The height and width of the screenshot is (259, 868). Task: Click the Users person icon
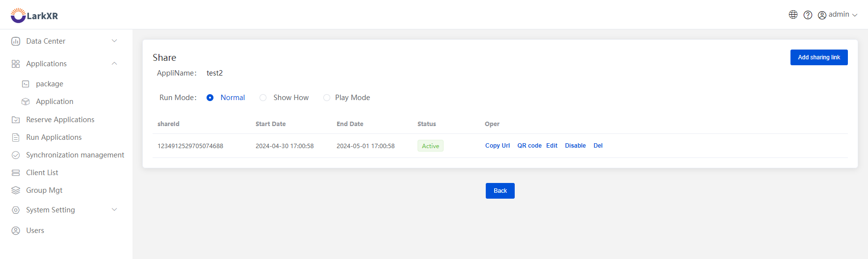coord(16,231)
